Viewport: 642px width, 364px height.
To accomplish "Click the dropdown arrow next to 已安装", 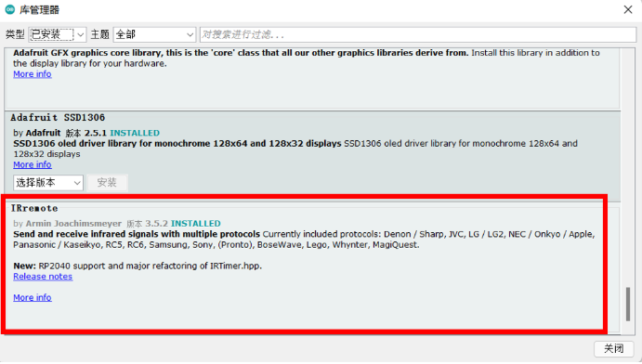I will (80, 34).
